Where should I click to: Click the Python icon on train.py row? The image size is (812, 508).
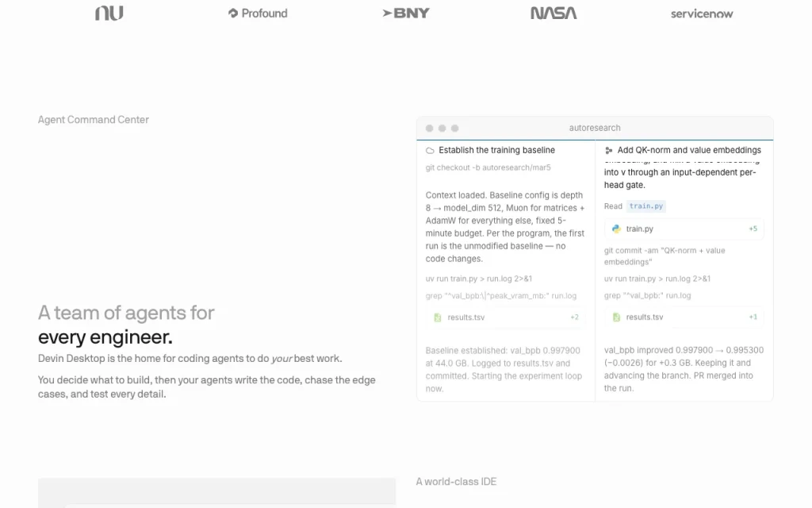616,229
